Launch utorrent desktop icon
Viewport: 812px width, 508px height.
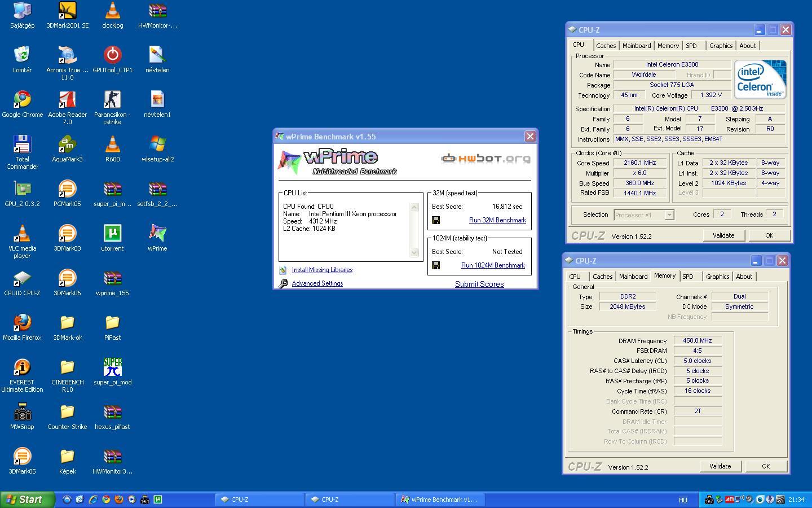113,234
